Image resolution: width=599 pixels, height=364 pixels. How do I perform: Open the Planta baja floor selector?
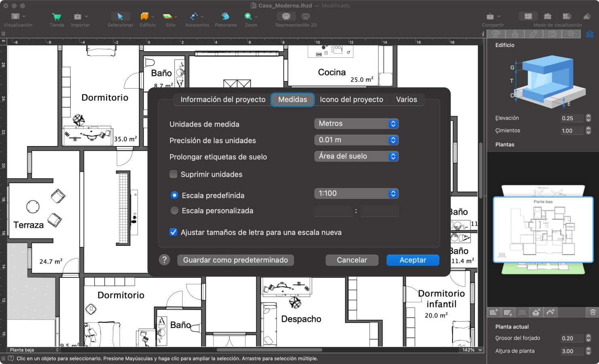(34, 350)
